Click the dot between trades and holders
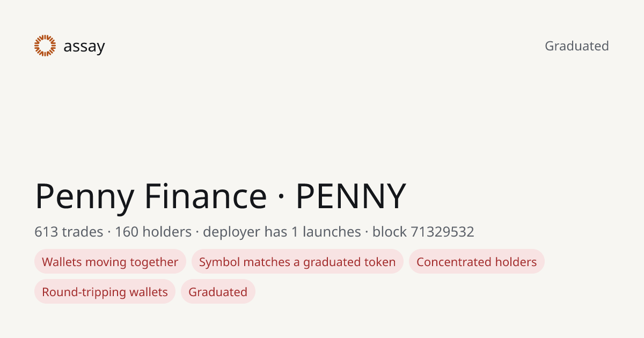 [x=109, y=232]
